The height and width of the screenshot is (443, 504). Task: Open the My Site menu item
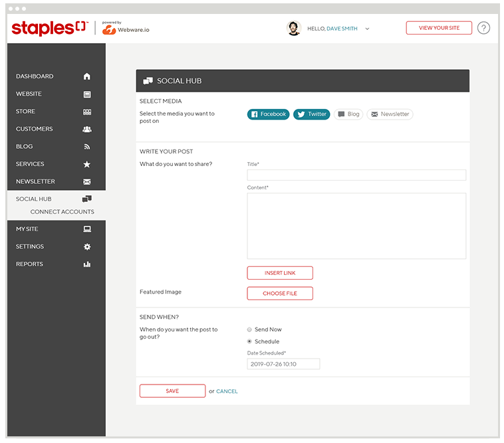[x=27, y=229]
